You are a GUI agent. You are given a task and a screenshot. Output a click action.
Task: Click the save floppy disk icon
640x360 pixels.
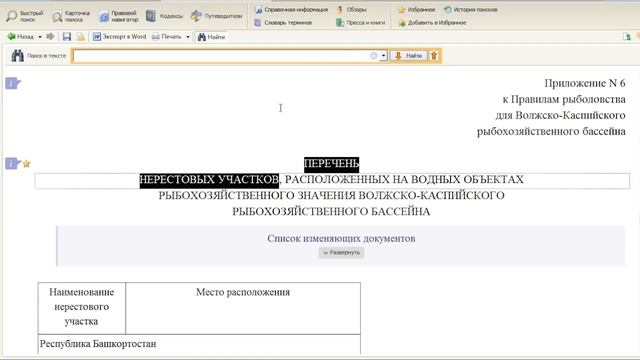[67, 37]
